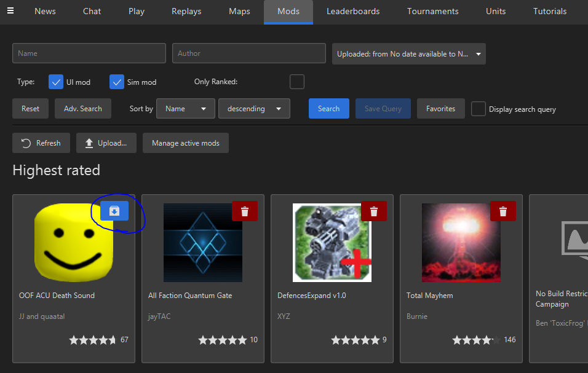Image resolution: width=588 pixels, height=373 pixels.
Task: Download the OOF ACU Death Sound mod
Action: click(x=114, y=211)
